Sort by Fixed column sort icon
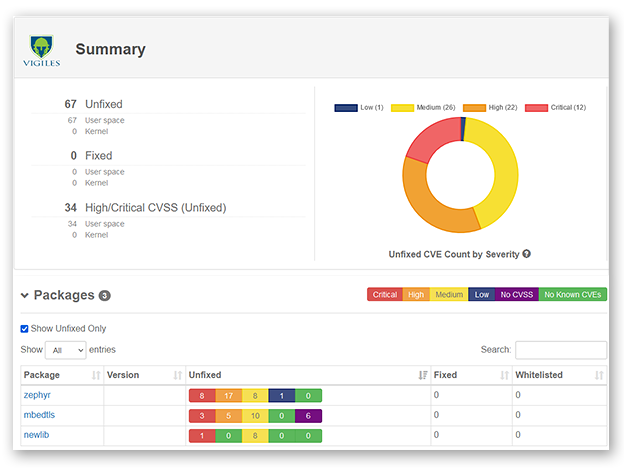 pyautogui.click(x=504, y=375)
